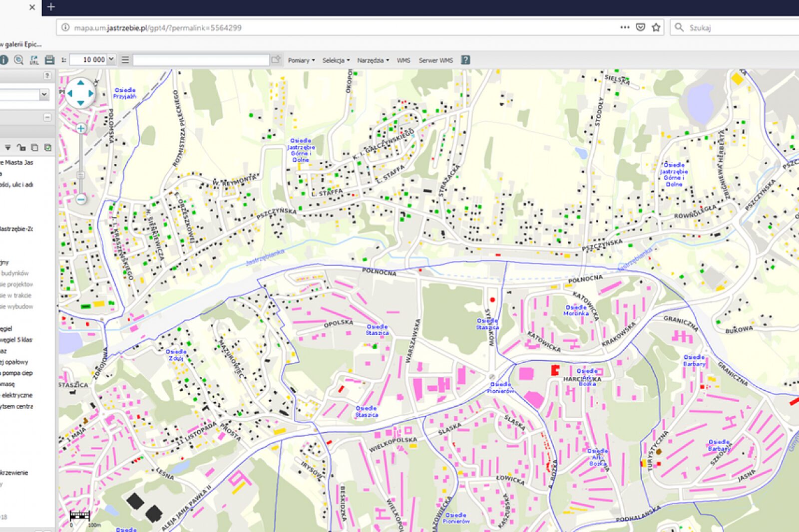Open the Narzędzia menu
The width and height of the screenshot is (799, 532).
coord(373,60)
